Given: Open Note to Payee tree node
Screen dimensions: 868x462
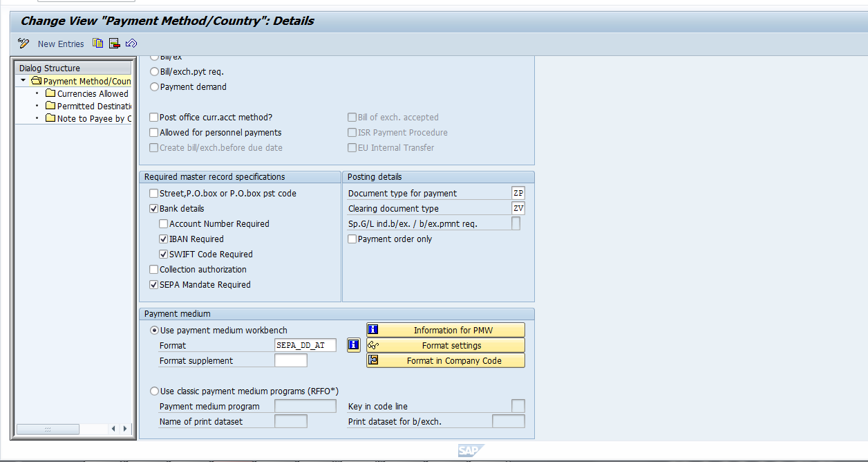Looking at the screenshot, I should 94,118.
